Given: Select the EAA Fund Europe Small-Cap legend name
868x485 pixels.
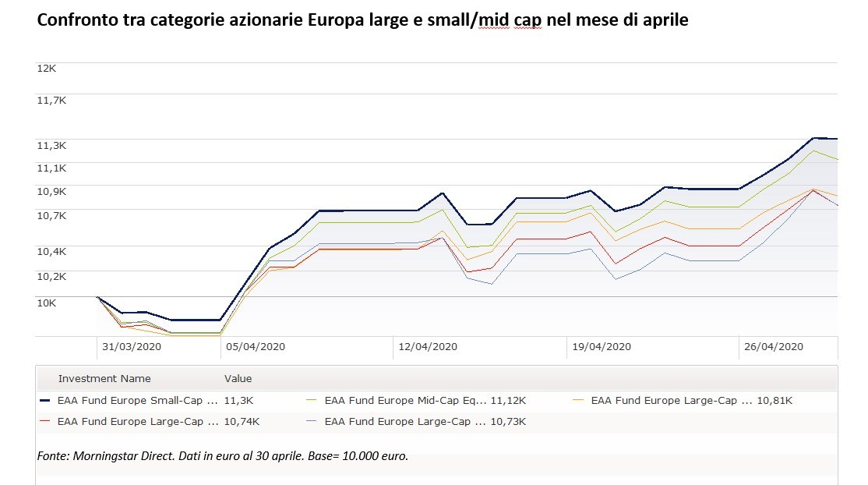Looking at the screenshot, I should coord(138,401).
